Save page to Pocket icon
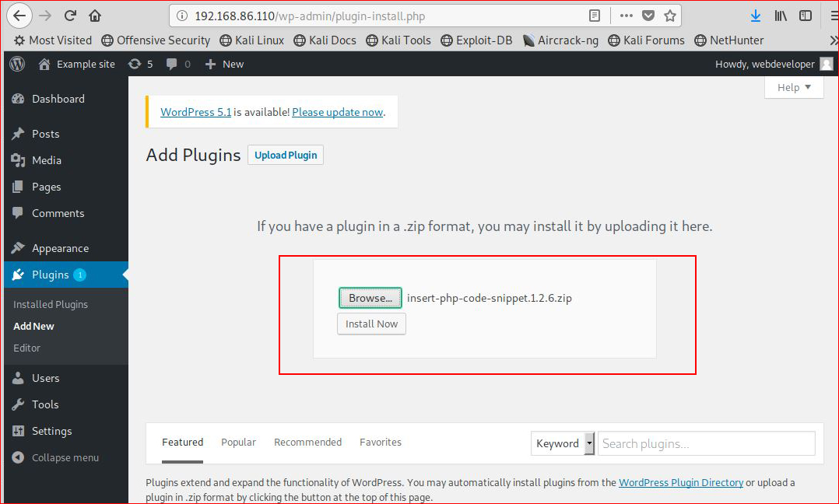839x504 pixels. [648, 16]
